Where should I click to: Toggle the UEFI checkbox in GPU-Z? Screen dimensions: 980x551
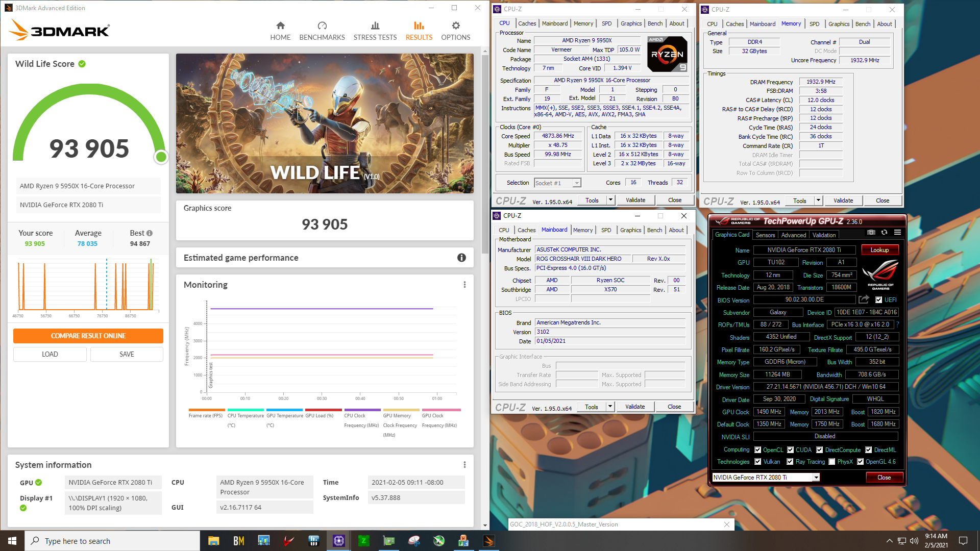[x=878, y=300]
